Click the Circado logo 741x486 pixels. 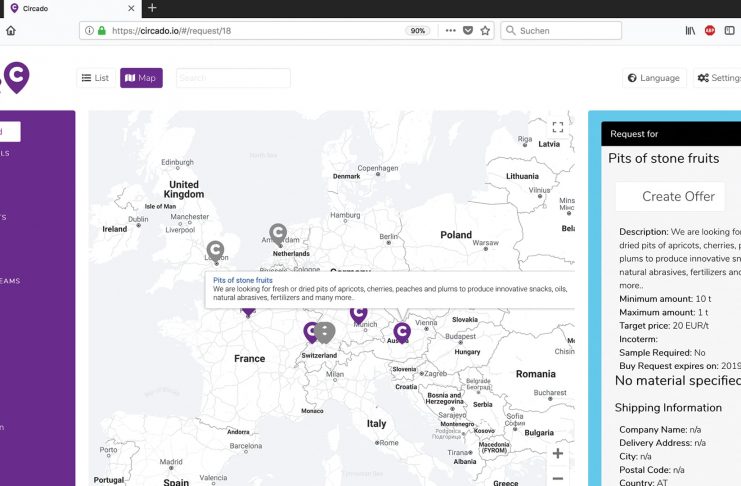(x=14, y=77)
